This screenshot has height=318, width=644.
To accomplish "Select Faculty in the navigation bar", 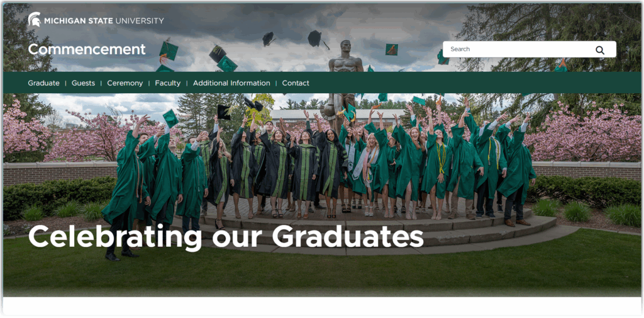I will 167,83.
